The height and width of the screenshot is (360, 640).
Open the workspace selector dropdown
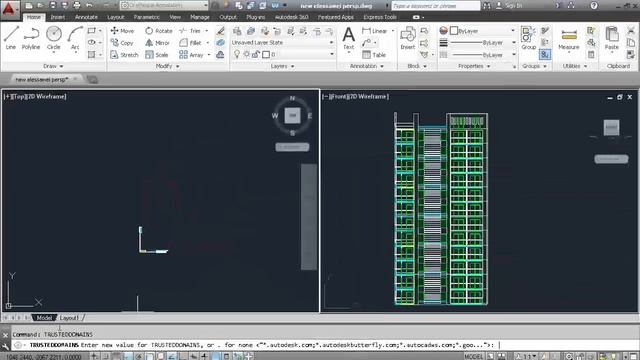(x=164, y=5)
